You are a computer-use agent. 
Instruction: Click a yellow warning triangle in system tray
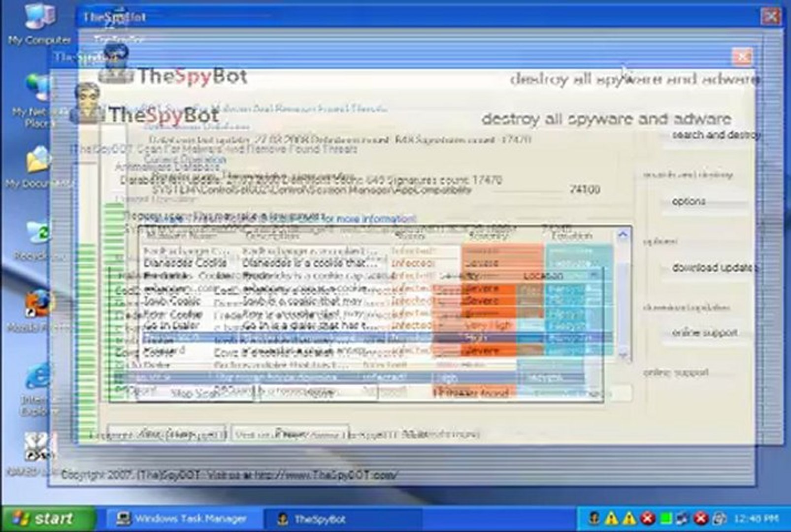tap(612, 518)
